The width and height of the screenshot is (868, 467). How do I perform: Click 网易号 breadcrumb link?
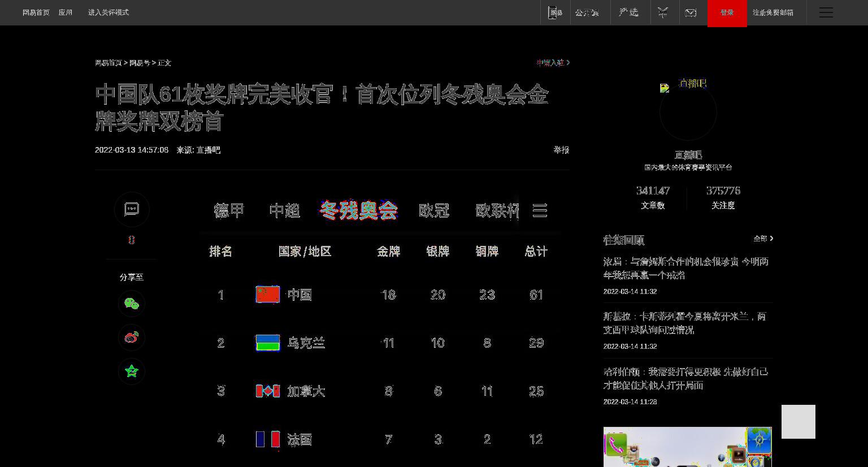[x=140, y=63]
